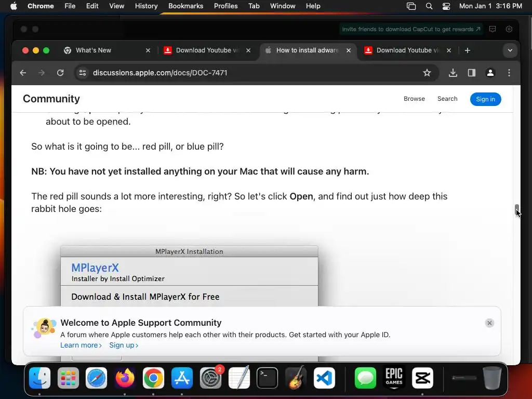Screen dimensions: 532x399
Task: Open the Tab menu
Action: pyautogui.click(x=254, y=6)
